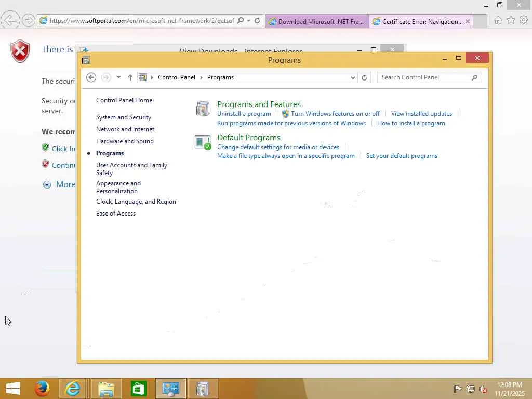
Task: Click Turn Windows features on or off
Action: coord(335,114)
